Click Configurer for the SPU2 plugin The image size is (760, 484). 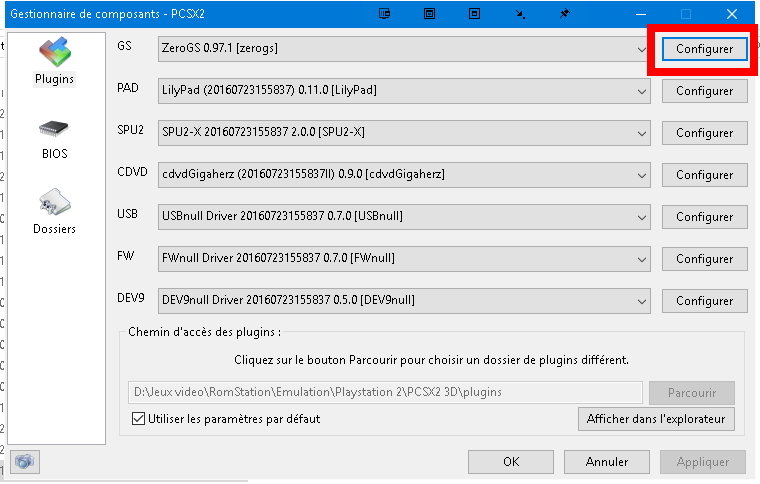coord(704,133)
